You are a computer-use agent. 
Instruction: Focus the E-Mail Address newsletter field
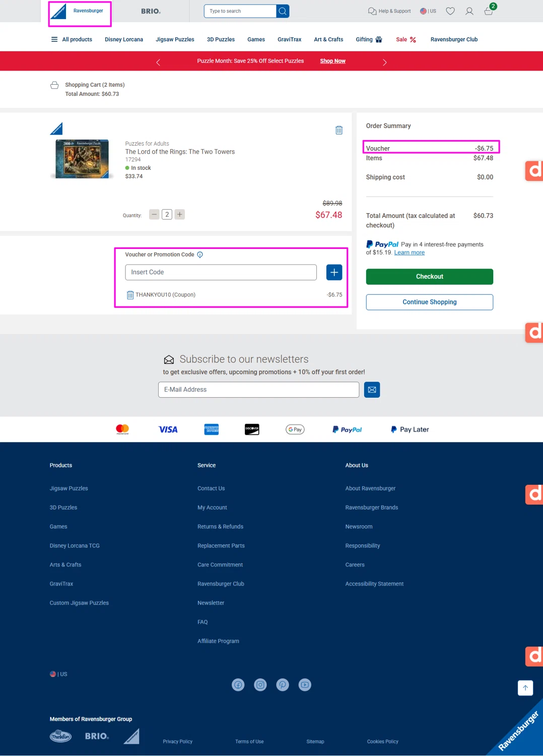coord(258,390)
